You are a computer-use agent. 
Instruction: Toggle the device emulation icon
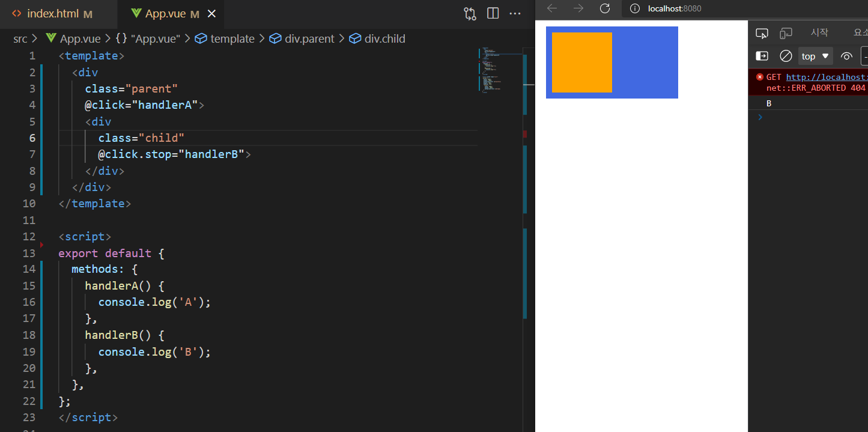pyautogui.click(x=786, y=34)
